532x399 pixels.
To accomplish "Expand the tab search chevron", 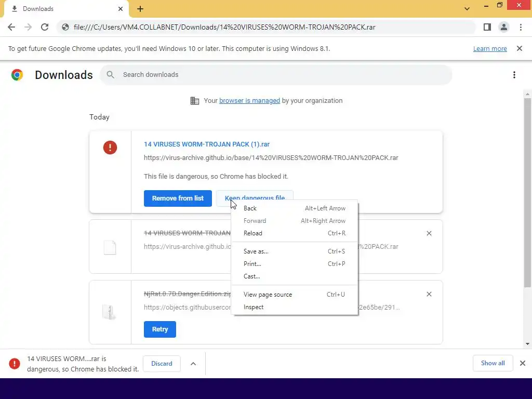I will [467, 9].
